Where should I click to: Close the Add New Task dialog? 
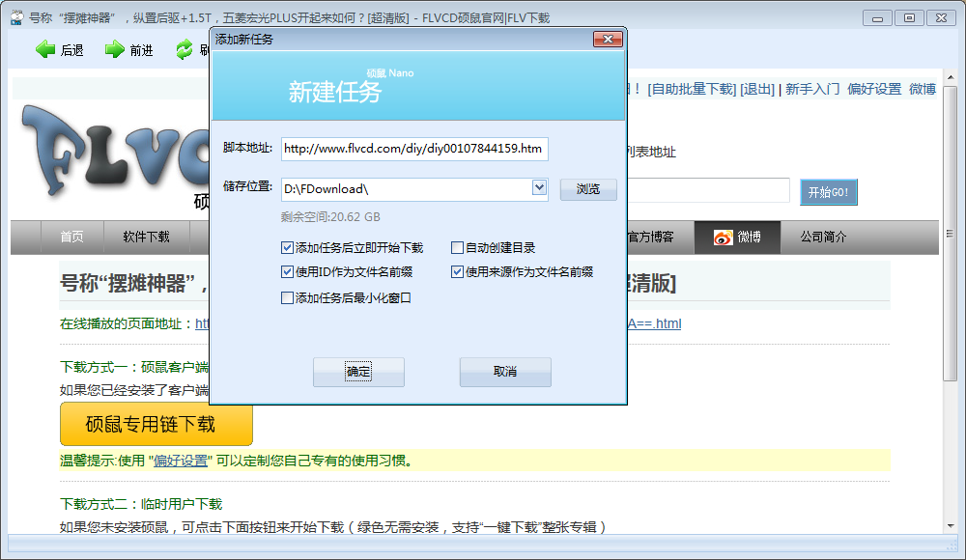pyautogui.click(x=608, y=39)
